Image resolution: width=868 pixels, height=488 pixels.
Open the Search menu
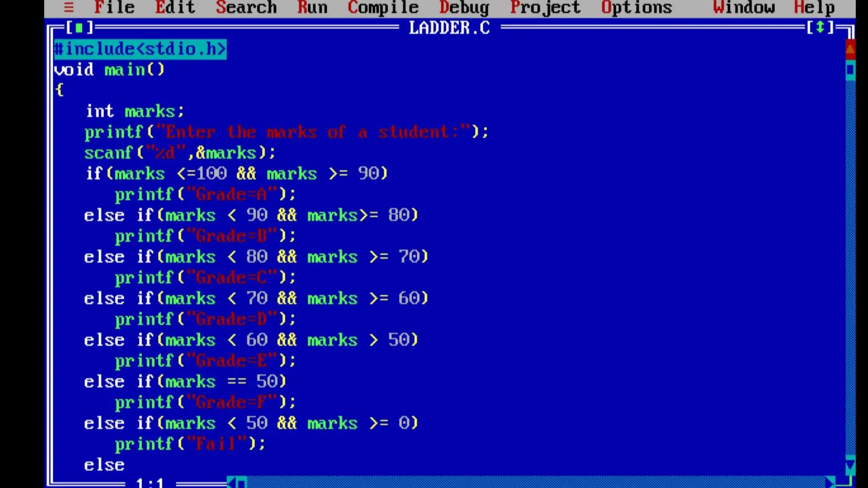[246, 8]
